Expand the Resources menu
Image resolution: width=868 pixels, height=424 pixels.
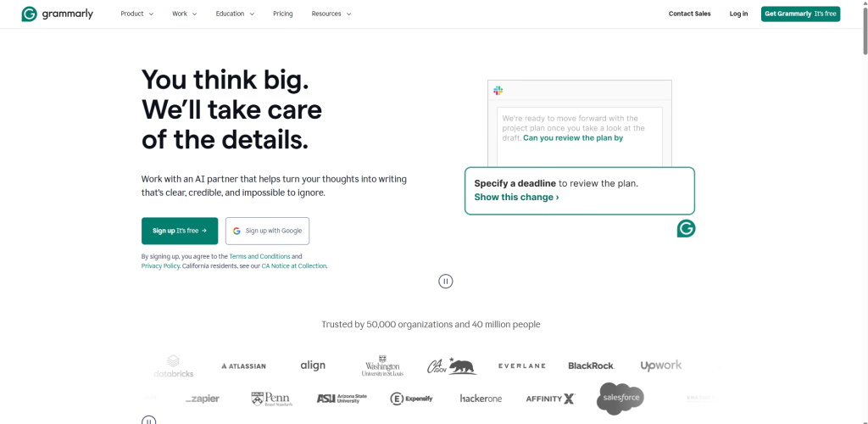(331, 14)
